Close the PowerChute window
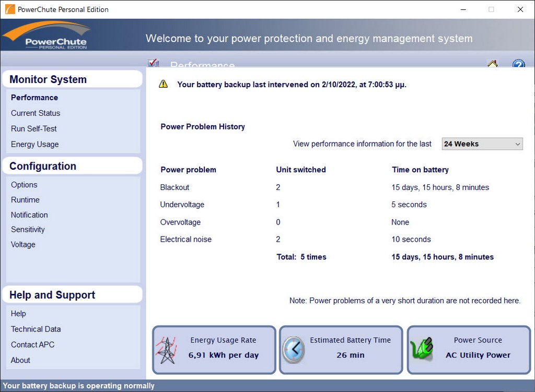The image size is (535, 392). 520,9
